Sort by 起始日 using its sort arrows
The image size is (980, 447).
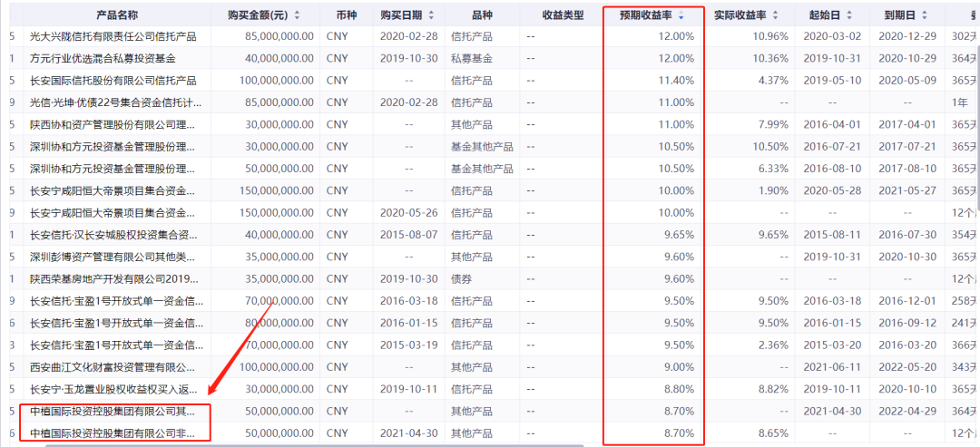tap(849, 15)
